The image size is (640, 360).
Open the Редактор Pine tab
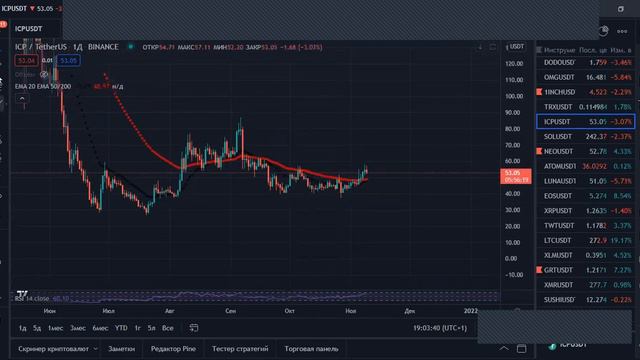pyautogui.click(x=173, y=349)
